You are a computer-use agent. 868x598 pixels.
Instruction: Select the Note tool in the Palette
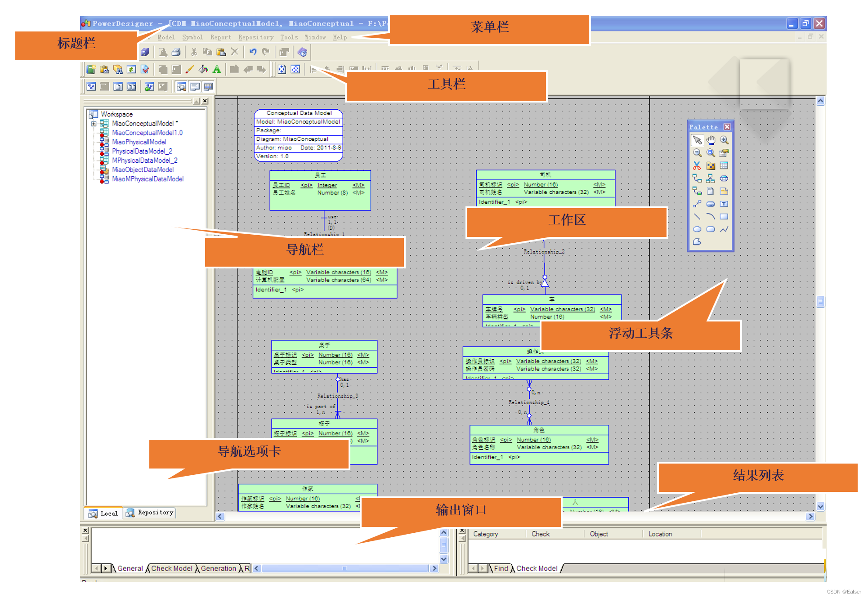coord(724,191)
